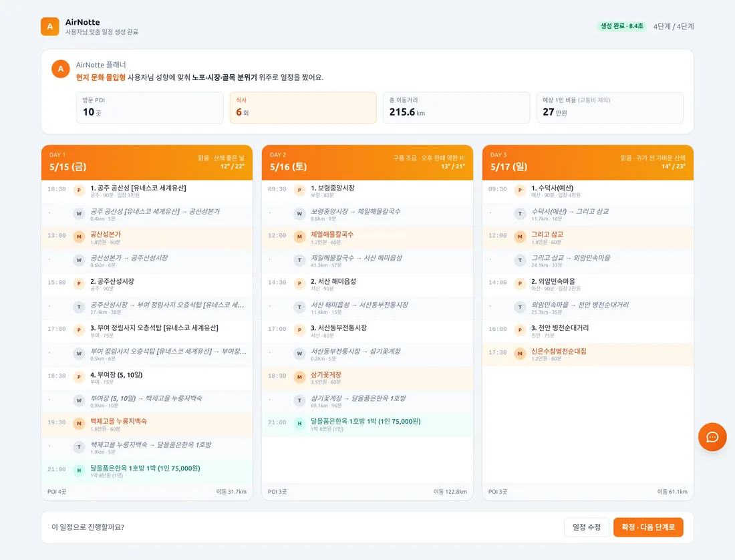Click M icon beside 공산성본가 meal

[x=79, y=237]
